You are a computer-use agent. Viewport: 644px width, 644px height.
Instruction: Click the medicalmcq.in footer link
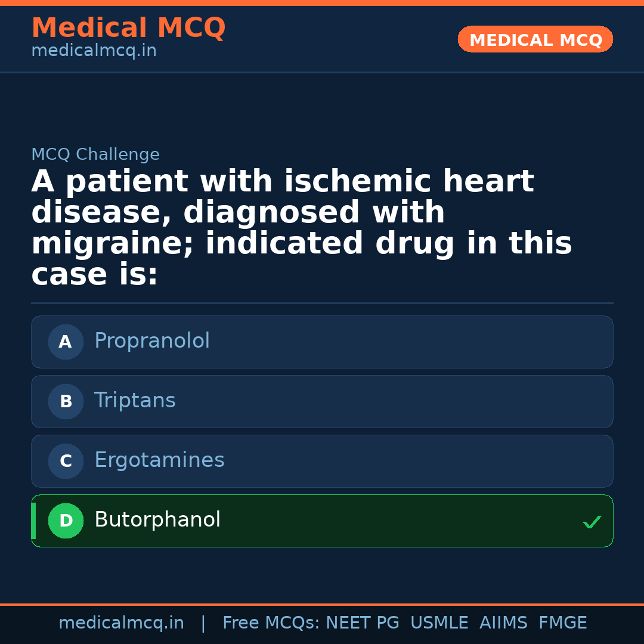[122, 622]
